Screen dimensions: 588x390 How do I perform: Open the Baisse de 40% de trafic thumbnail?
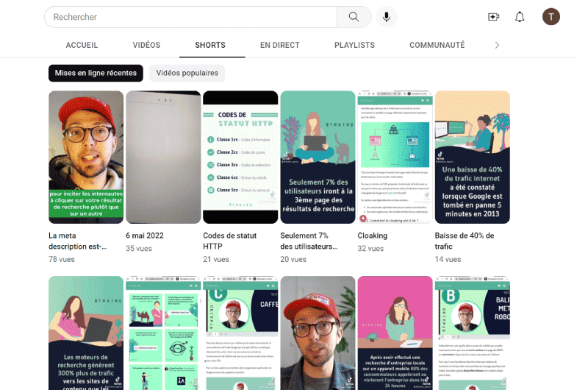point(472,157)
